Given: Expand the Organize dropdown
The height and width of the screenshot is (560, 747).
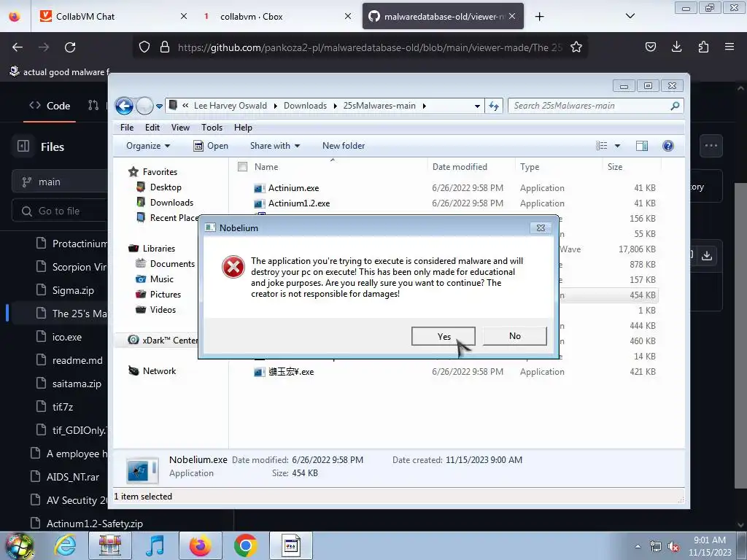Looking at the screenshot, I should click(x=148, y=146).
